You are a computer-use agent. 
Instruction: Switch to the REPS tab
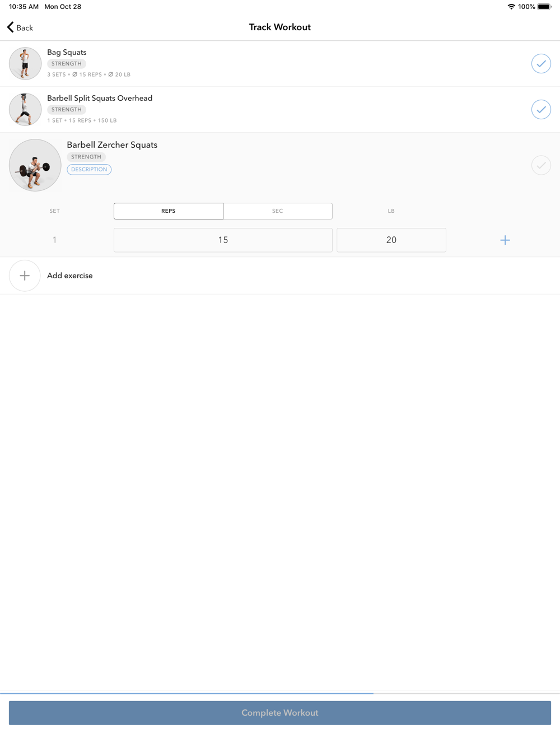click(169, 211)
